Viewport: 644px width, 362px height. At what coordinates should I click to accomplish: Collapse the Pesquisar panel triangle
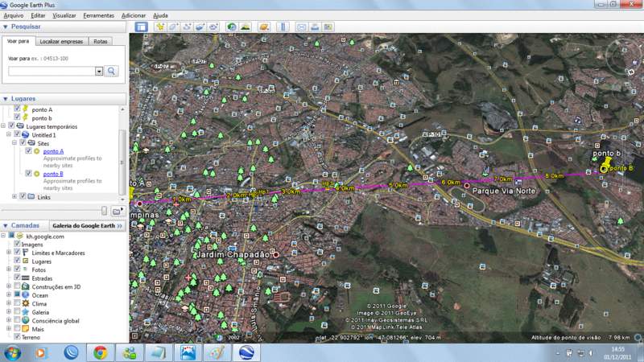point(6,27)
